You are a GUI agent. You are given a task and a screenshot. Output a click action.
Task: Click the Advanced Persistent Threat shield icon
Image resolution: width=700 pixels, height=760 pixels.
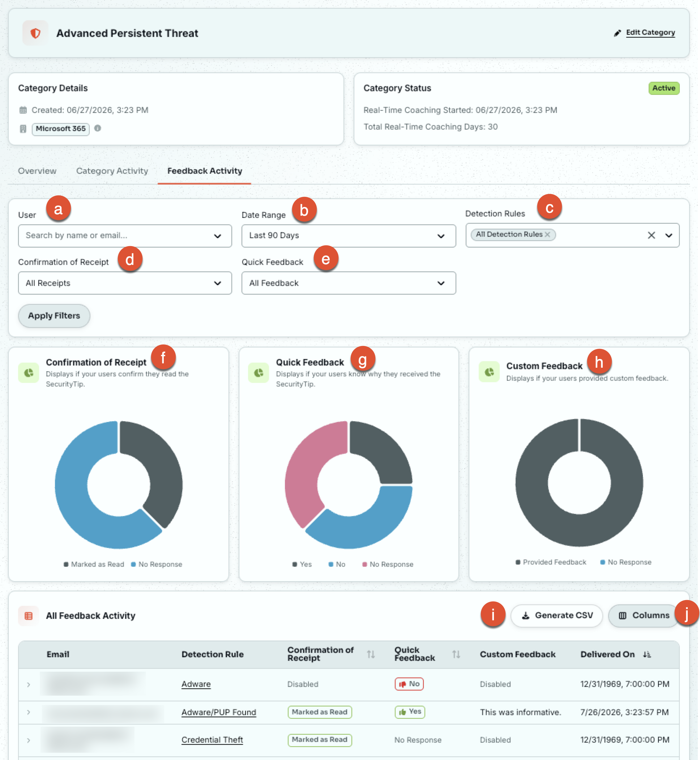(x=35, y=33)
